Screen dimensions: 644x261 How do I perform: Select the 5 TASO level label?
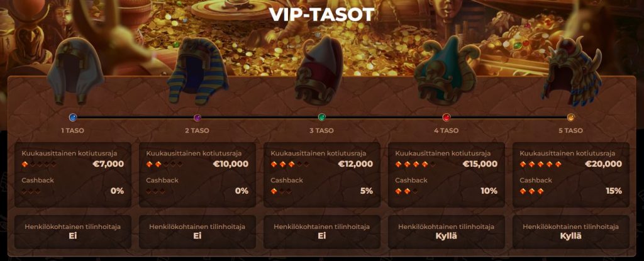point(570,131)
